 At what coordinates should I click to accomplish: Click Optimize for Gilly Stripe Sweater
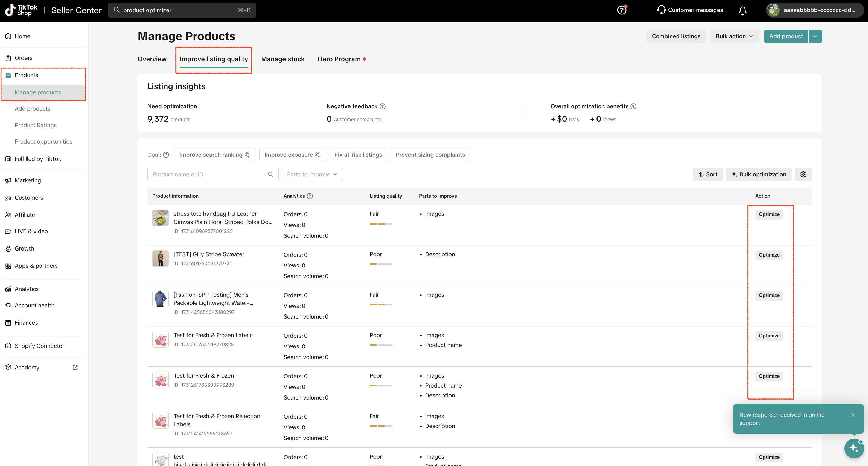pos(769,255)
